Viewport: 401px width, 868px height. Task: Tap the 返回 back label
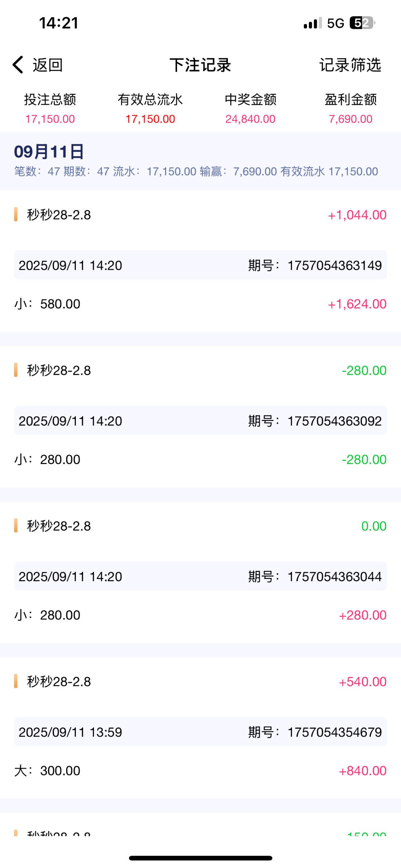(48, 65)
